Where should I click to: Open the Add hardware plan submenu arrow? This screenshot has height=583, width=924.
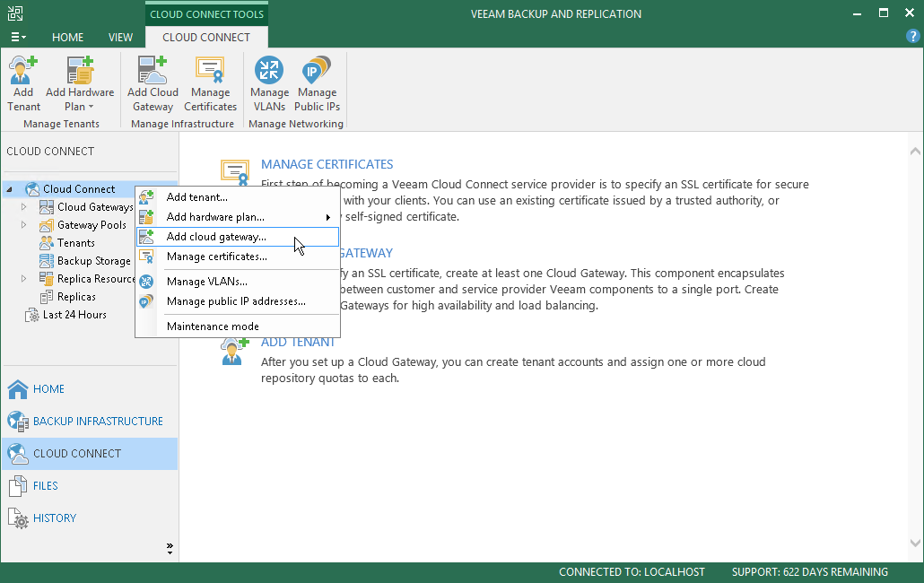click(x=328, y=217)
